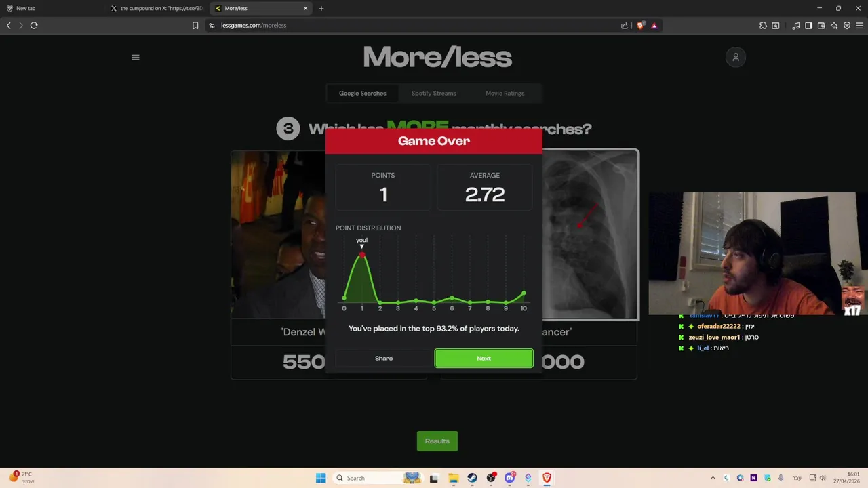Click the red 'you!' point on chart
868x488 pixels.
(362, 255)
